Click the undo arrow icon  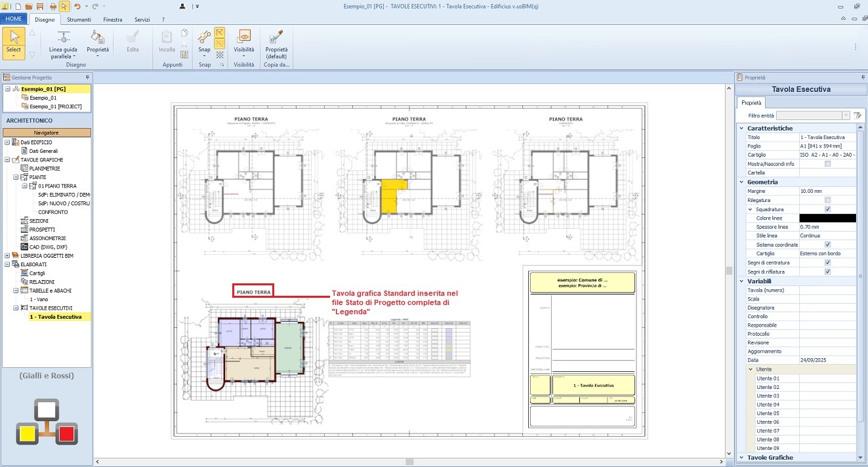(x=77, y=6)
